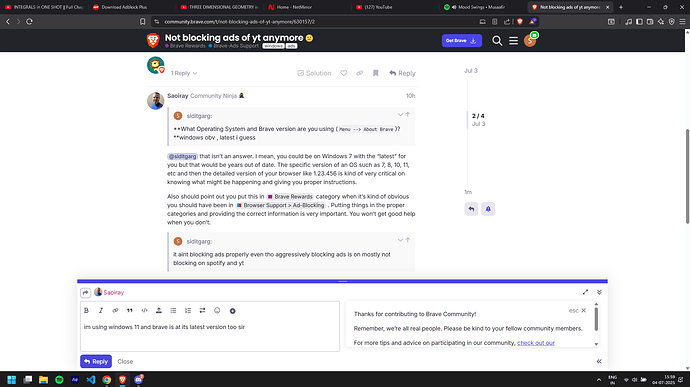Like the post with the heart icon
690x387 pixels.
pyautogui.click(x=344, y=73)
